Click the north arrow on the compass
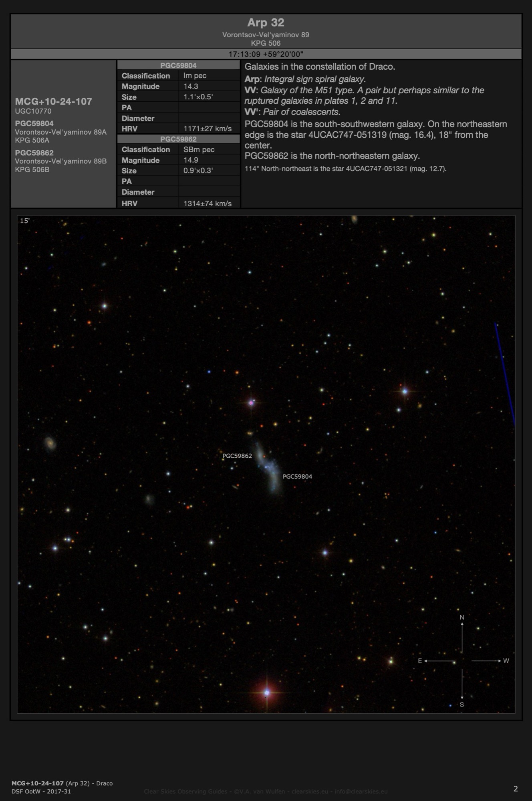This screenshot has height=801, width=532. (x=462, y=636)
